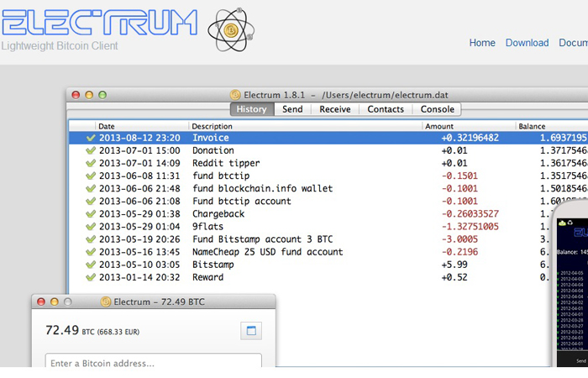Click the Electrum wordmark logo

(x=100, y=23)
